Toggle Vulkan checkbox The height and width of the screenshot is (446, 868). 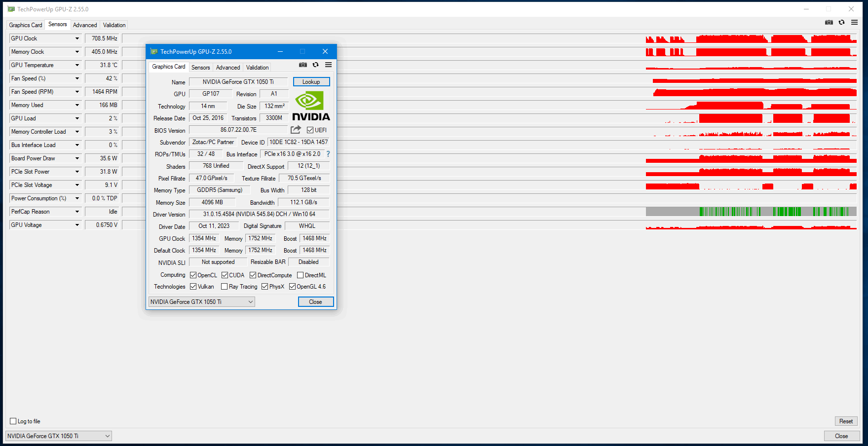[x=193, y=287]
